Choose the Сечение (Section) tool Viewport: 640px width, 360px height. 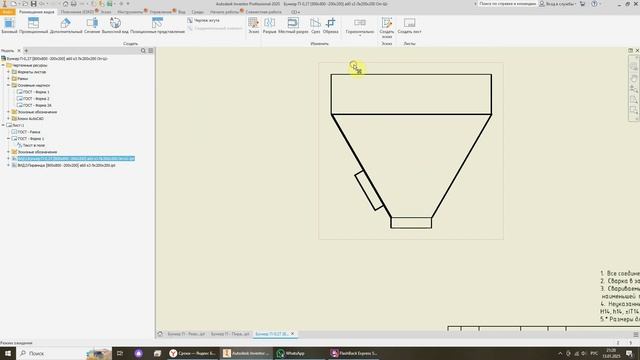point(92,25)
